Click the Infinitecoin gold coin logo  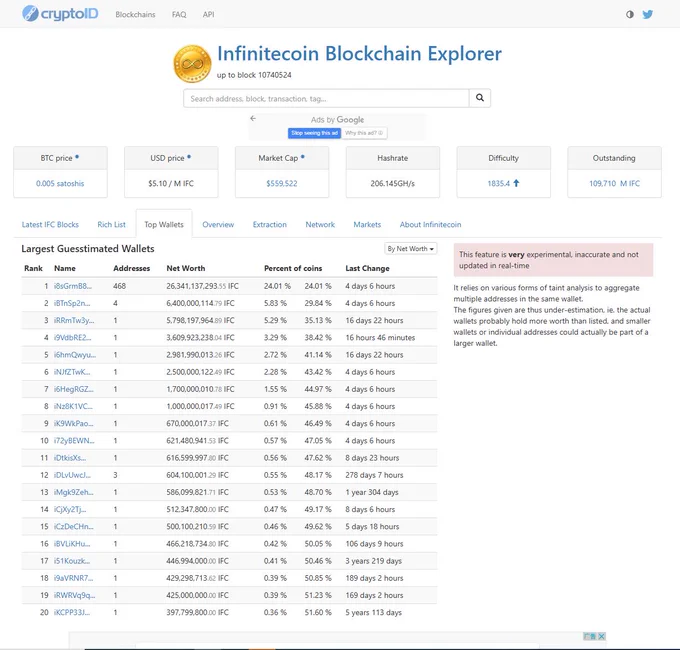(192, 64)
